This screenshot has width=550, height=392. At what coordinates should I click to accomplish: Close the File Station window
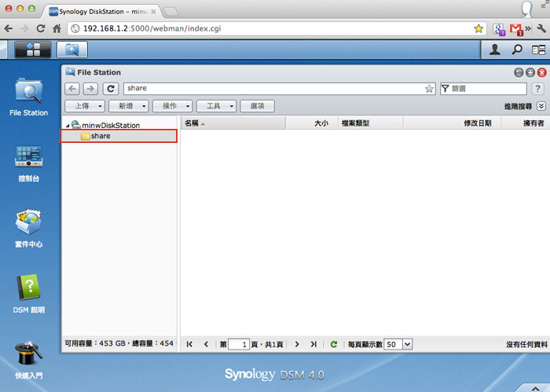pos(542,72)
